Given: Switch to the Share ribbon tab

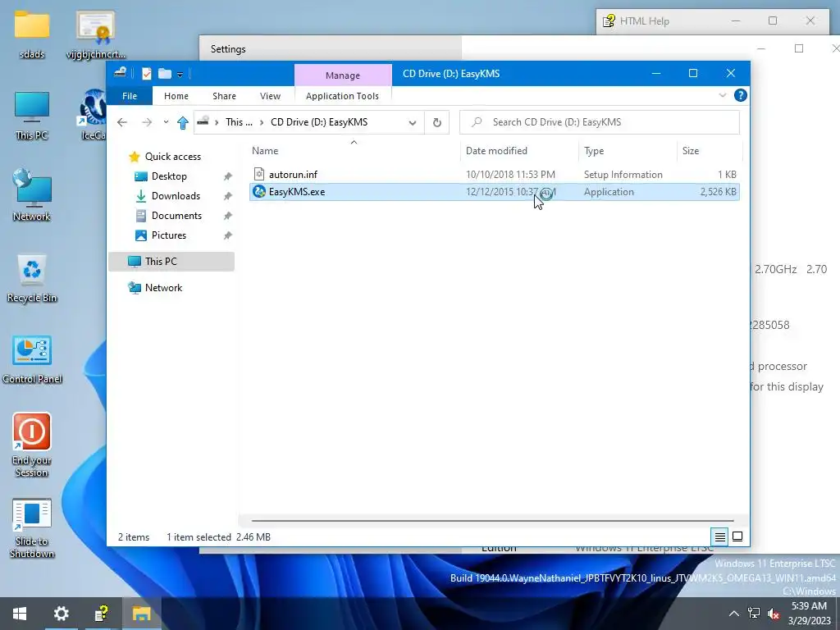Looking at the screenshot, I should pos(224,96).
